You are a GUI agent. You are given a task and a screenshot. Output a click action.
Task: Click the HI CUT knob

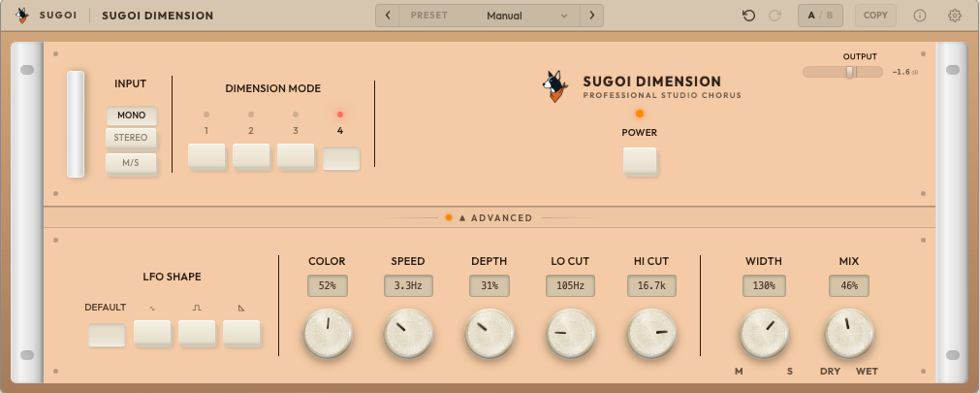pos(651,334)
